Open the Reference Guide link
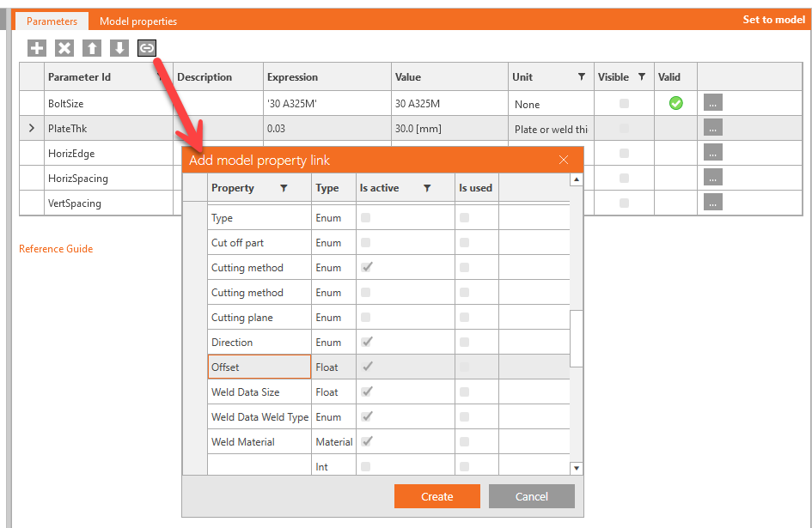The image size is (812, 528). pyautogui.click(x=56, y=248)
